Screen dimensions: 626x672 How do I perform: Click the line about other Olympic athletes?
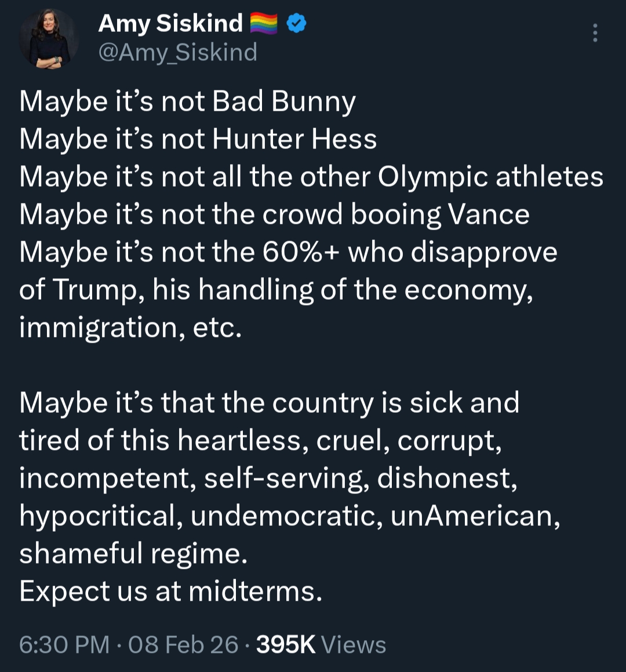click(311, 177)
